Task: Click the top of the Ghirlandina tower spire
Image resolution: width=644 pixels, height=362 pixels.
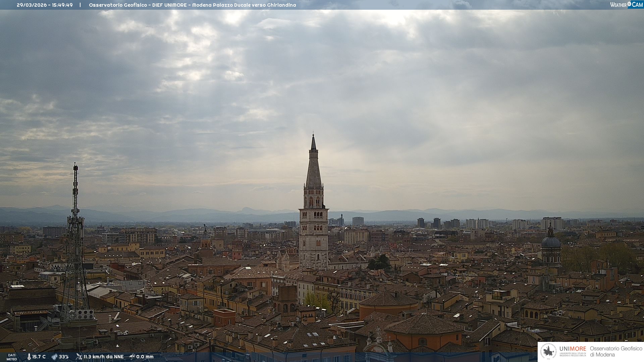Action: [313, 138]
